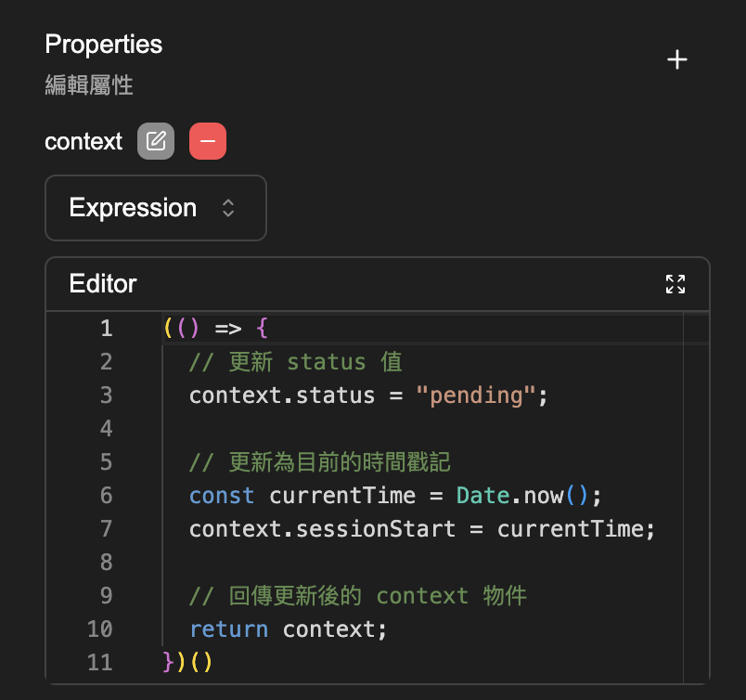Viewport: 746px width, 700px height.
Task: Click the edit pencil icon beside context
Action: (156, 141)
